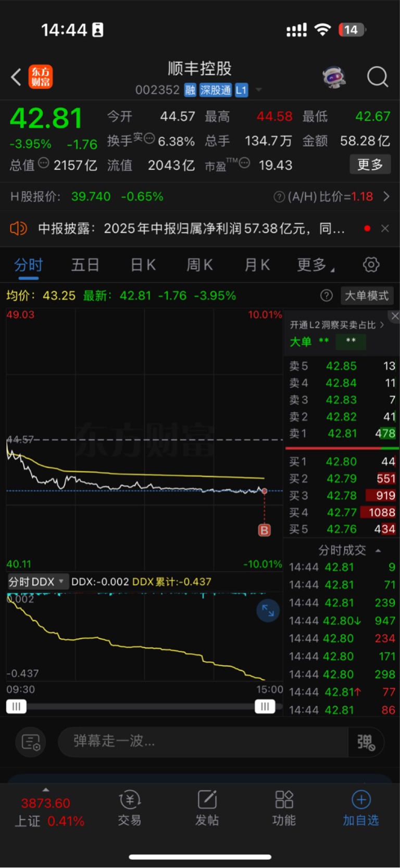The width and height of the screenshot is (400, 868).
Task: Open the 中报披露 news headline
Action: (x=192, y=229)
